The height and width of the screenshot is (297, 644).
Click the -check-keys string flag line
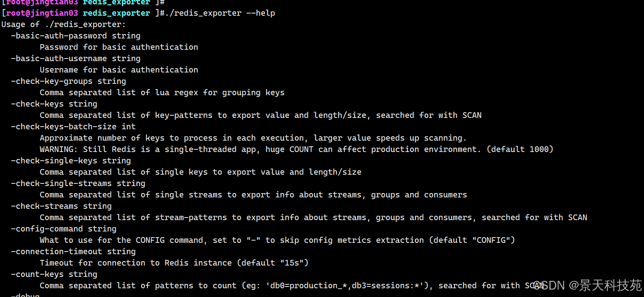[54, 104]
